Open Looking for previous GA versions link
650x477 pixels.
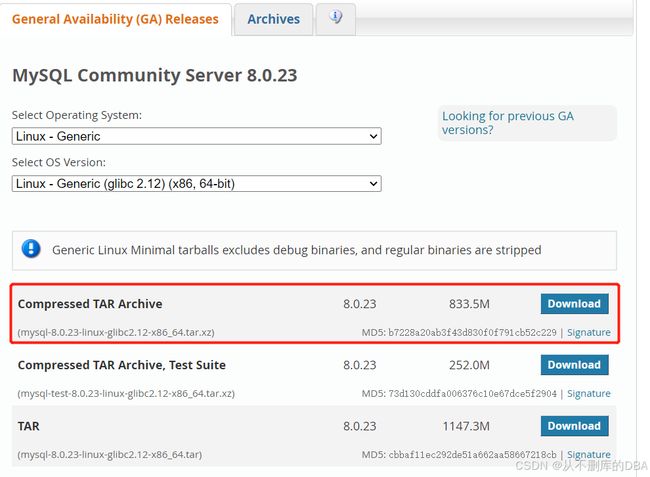508,123
